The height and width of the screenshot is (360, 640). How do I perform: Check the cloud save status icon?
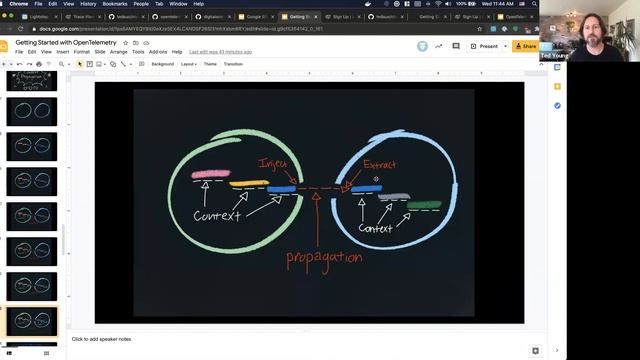point(146,43)
